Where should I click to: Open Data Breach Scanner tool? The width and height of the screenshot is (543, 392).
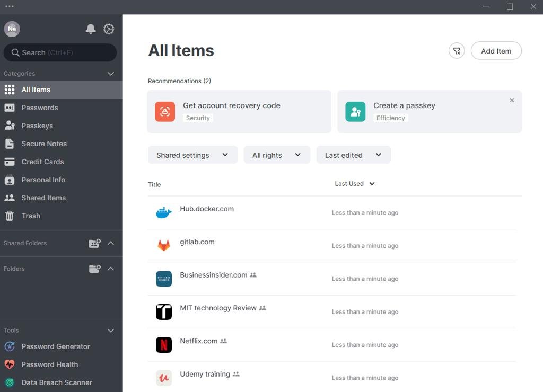click(62, 382)
